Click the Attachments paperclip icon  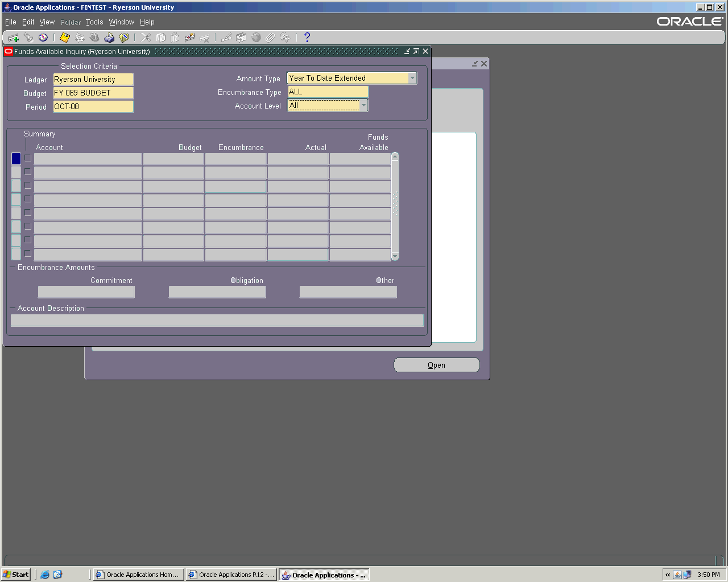coord(271,38)
